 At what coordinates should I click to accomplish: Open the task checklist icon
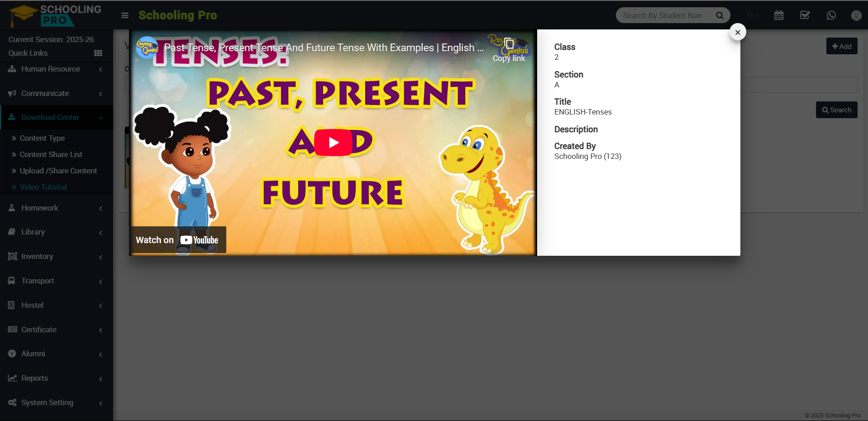click(x=805, y=15)
